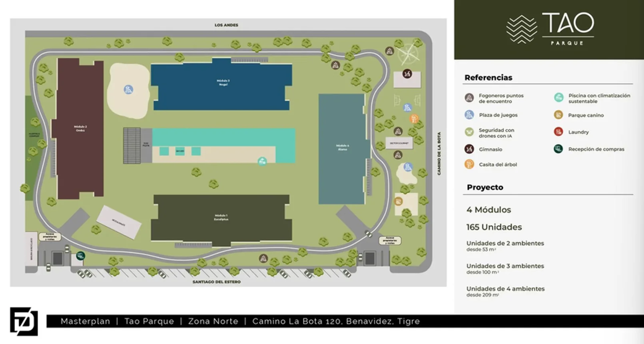Image resolution: width=644 pixels, height=344 pixels.
Task: Select the Recepción de compras legend icon
Action: 558,149
